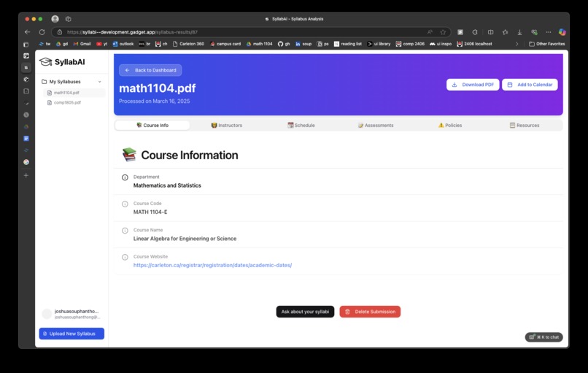Open the soup LinkedIn bookmark
Screen dimensions: 588x373
click(x=303, y=44)
